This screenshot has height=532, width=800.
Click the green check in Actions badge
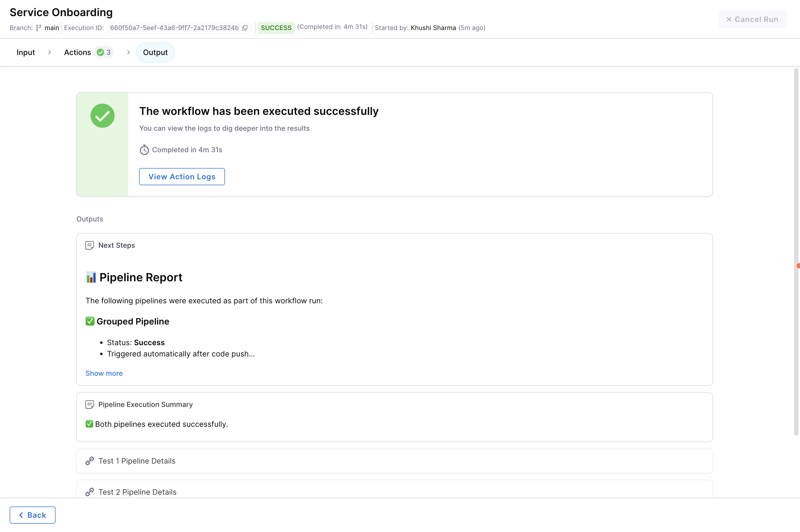point(100,52)
